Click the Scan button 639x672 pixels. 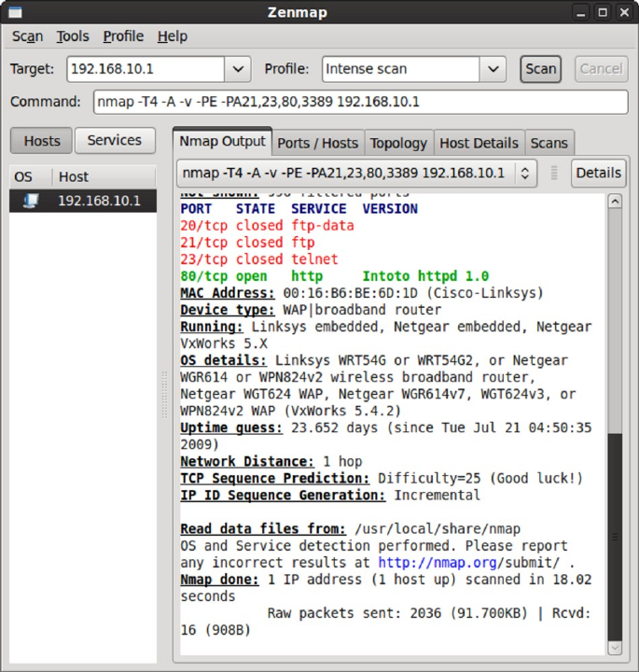[x=540, y=69]
